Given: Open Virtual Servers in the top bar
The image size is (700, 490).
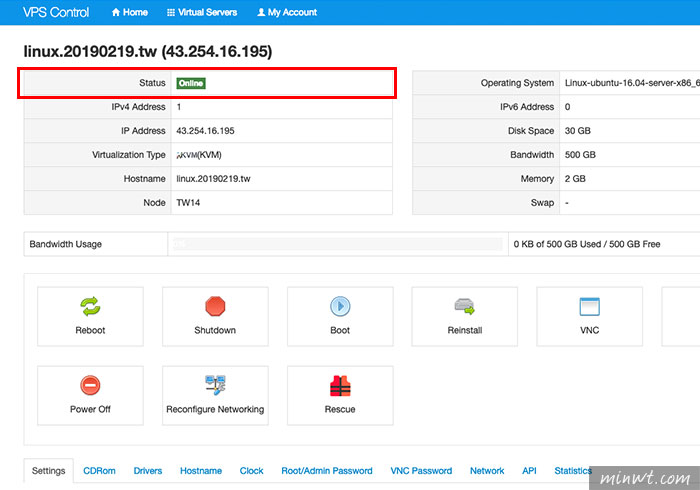Looking at the screenshot, I should click(202, 12).
